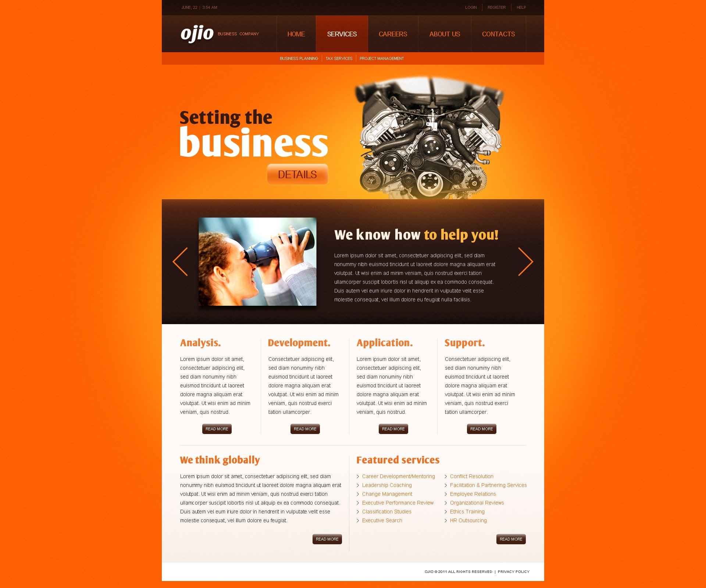Click the LOGIN link in the header
The width and height of the screenshot is (706, 588).
(470, 7)
